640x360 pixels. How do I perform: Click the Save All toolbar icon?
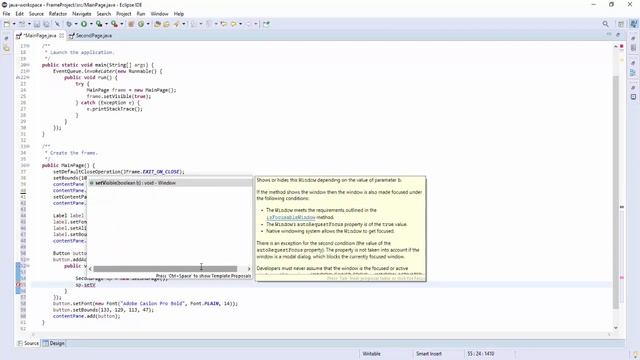[46, 24]
